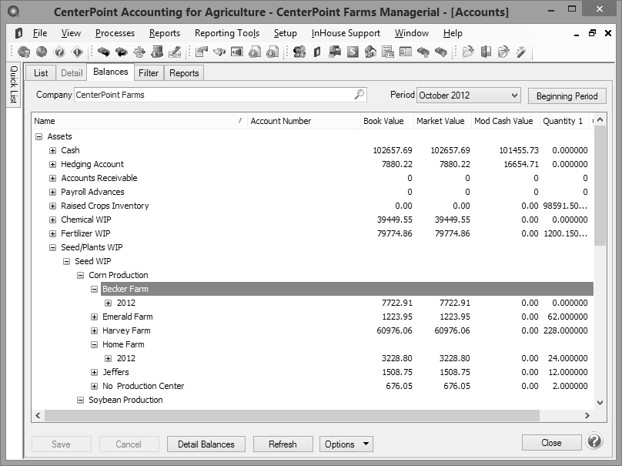Open the Setup menu
623x466 pixels.
click(x=285, y=33)
